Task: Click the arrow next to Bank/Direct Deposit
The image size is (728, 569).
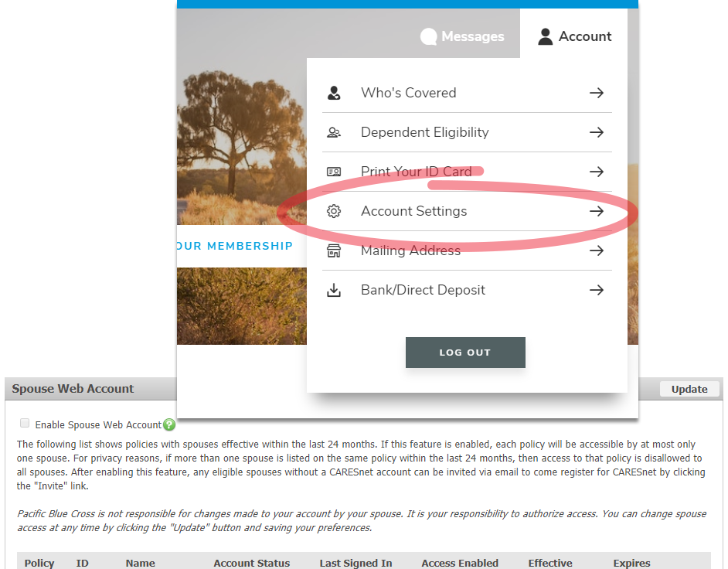Action: tap(597, 291)
